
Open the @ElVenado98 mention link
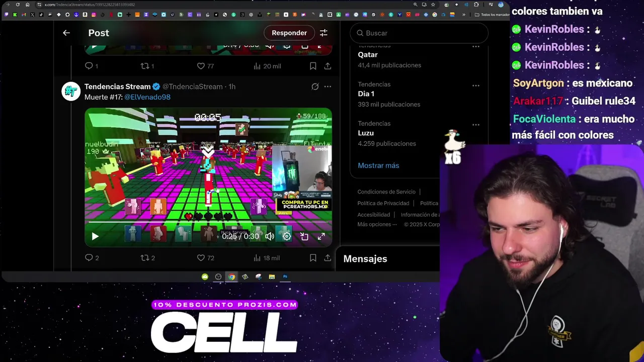coord(147,97)
